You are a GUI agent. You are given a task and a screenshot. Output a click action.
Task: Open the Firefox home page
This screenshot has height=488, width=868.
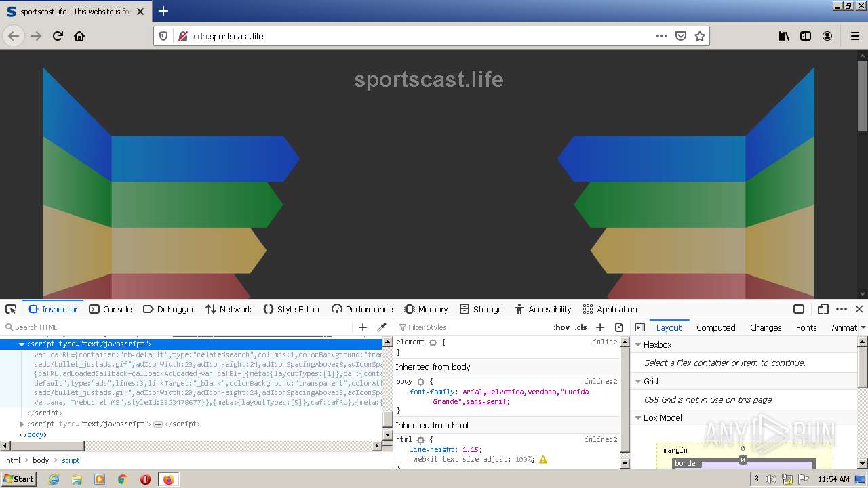[79, 36]
